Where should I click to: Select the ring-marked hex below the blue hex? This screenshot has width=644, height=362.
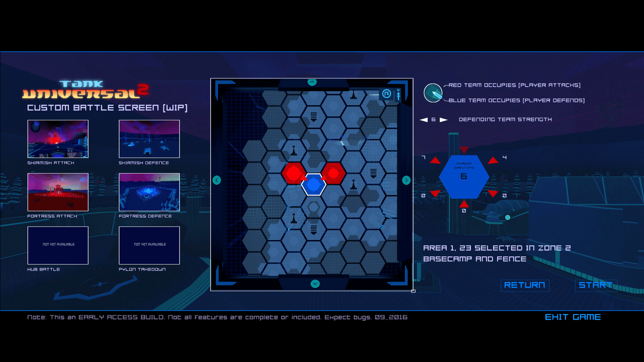pyautogui.click(x=314, y=207)
